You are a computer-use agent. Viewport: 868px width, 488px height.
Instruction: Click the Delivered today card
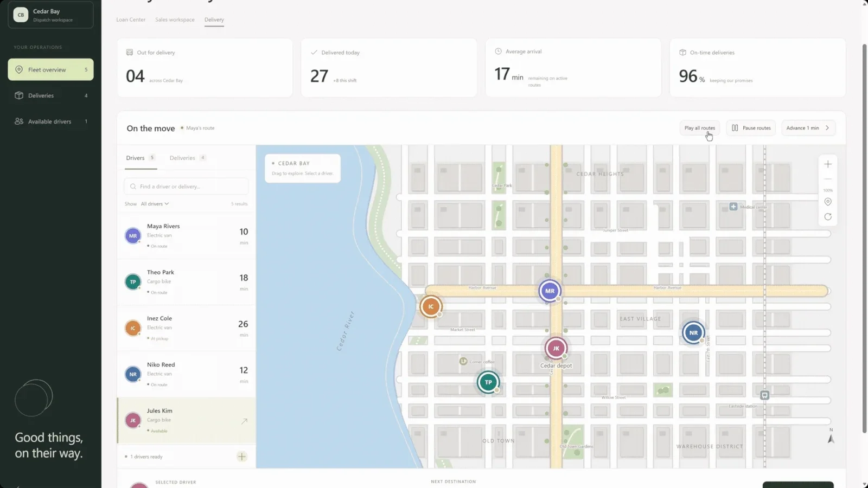pos(389,68)
